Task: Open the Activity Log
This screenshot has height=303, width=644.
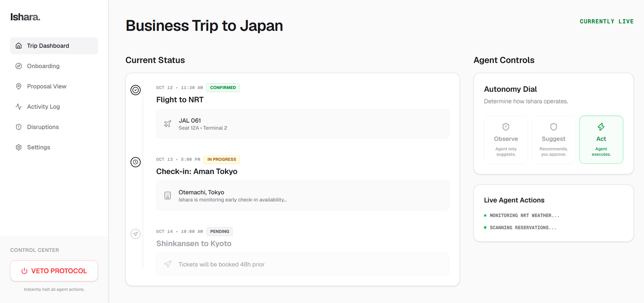Action: [54, 106]
